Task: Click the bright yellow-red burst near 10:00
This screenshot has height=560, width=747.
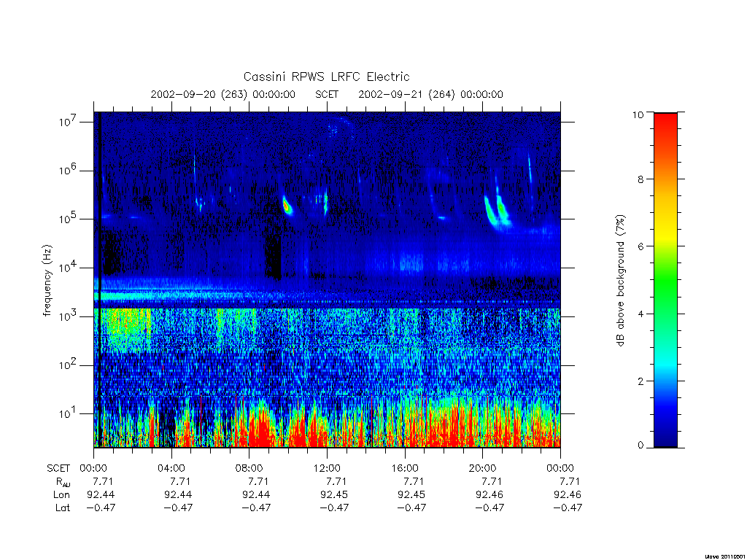Action: (x=287, y=206)
